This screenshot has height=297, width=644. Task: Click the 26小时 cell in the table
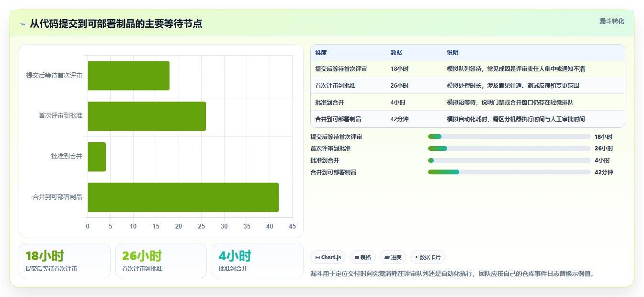pos(399,86)
